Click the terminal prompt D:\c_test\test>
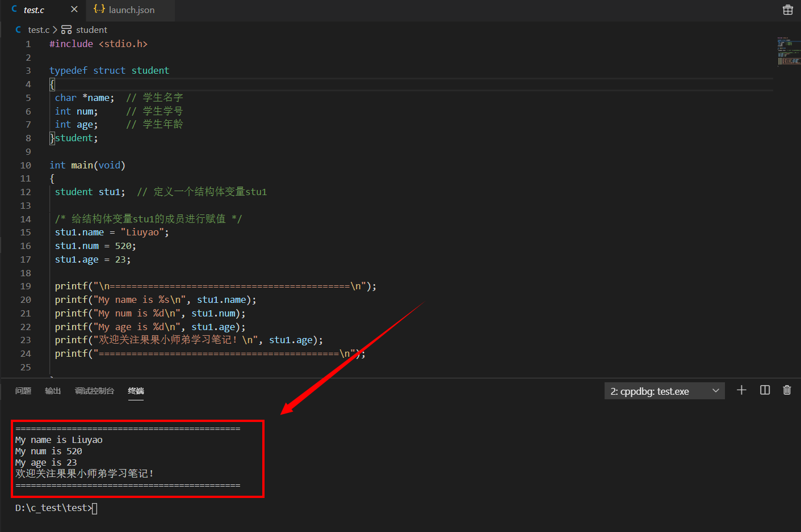Viewport: 801px width, 532px height. tap(53, 508)
